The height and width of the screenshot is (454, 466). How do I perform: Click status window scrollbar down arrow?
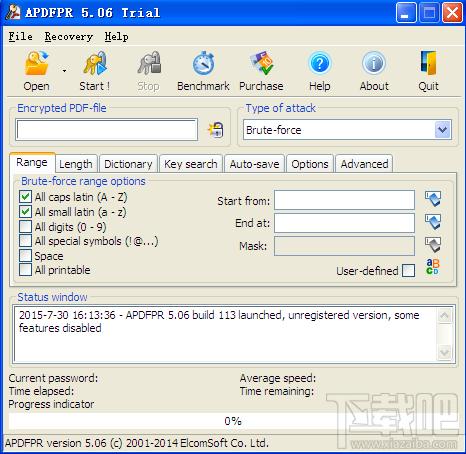coord(445,352)
